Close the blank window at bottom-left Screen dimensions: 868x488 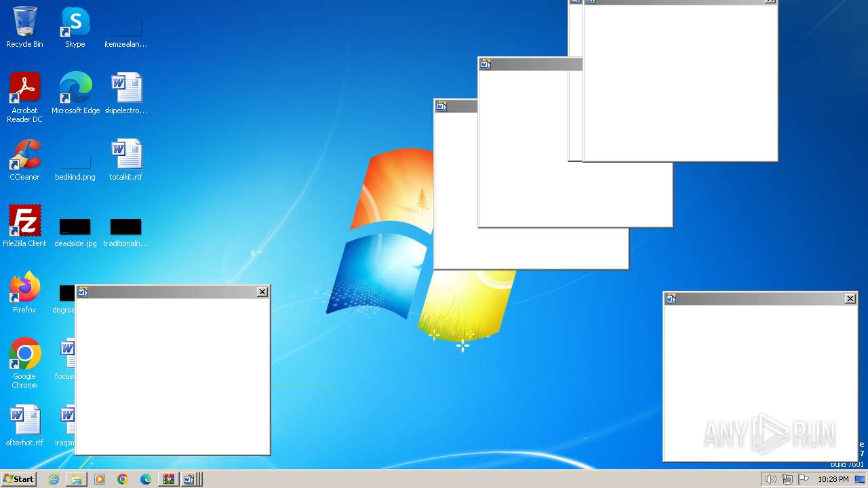coord(262,292)
